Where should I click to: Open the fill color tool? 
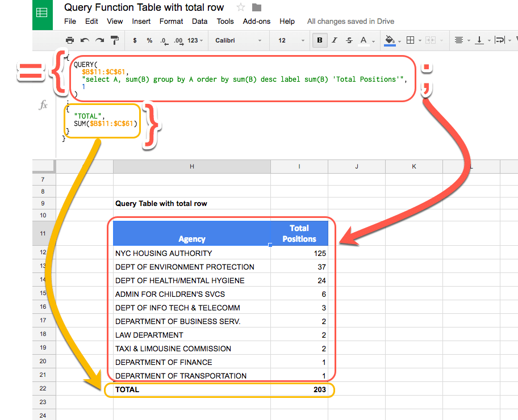click(x=390, y=40)
